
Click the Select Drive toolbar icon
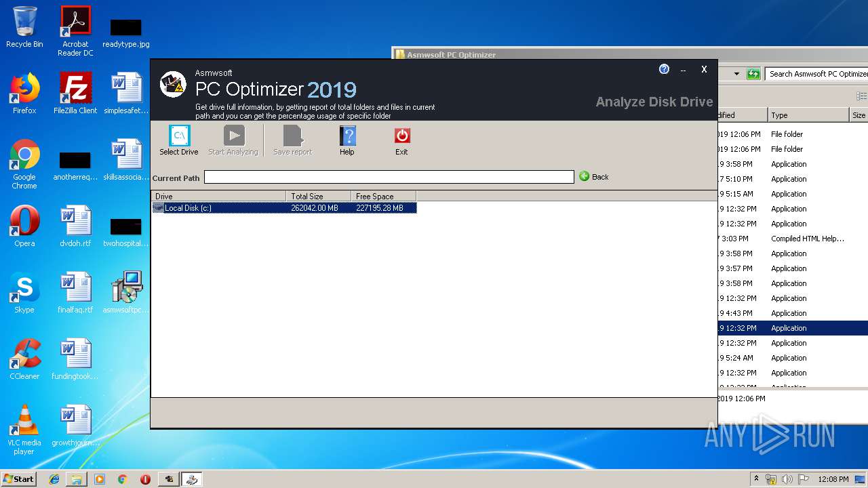179,140
